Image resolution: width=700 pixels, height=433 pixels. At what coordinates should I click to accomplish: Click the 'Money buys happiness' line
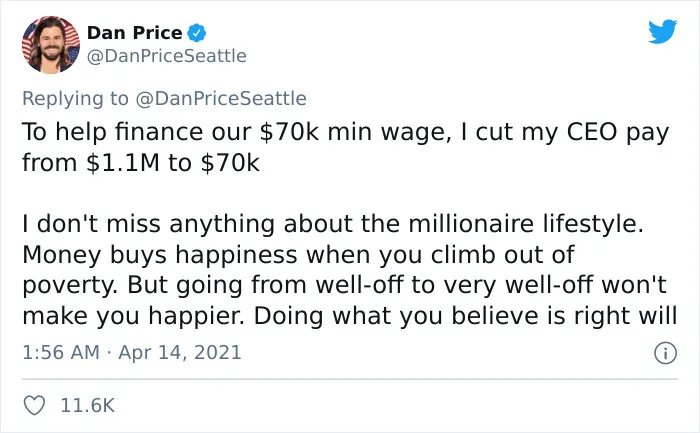coord(299,255)
